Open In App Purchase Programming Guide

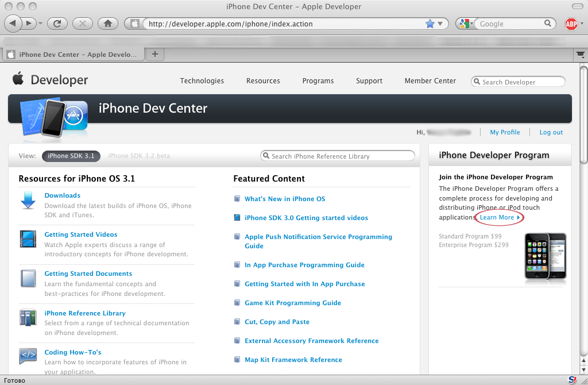pos(304,265)
